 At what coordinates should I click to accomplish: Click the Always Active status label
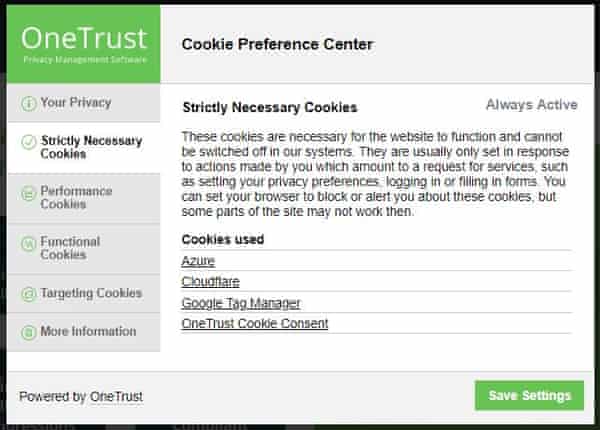pos(532,104)
